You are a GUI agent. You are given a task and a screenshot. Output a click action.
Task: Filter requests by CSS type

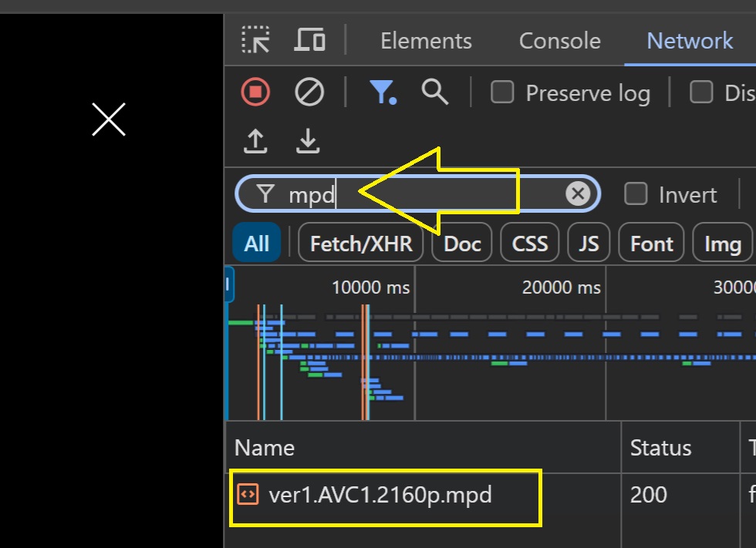(x=530, y=244)
